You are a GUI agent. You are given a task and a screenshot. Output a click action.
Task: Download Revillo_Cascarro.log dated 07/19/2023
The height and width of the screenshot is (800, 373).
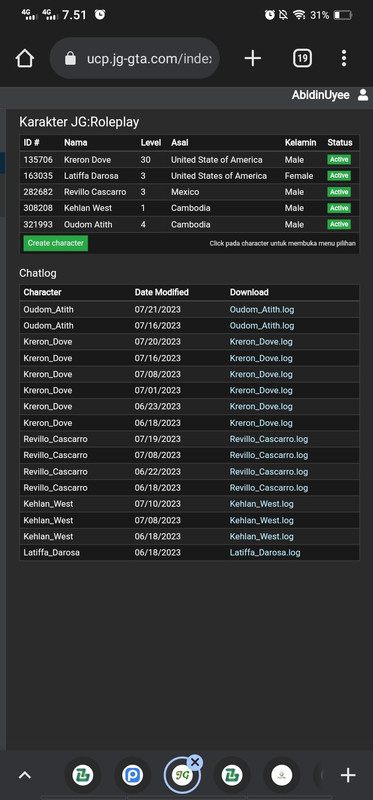(269, 439)
